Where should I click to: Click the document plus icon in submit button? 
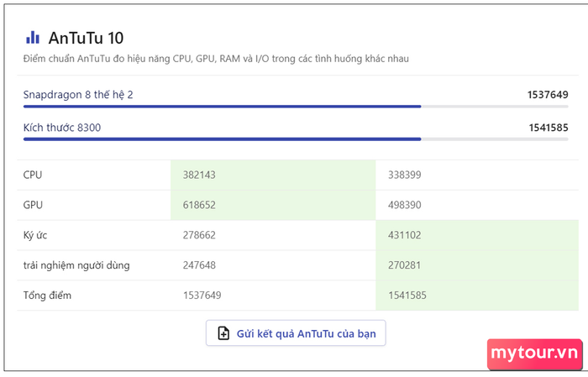223,333
